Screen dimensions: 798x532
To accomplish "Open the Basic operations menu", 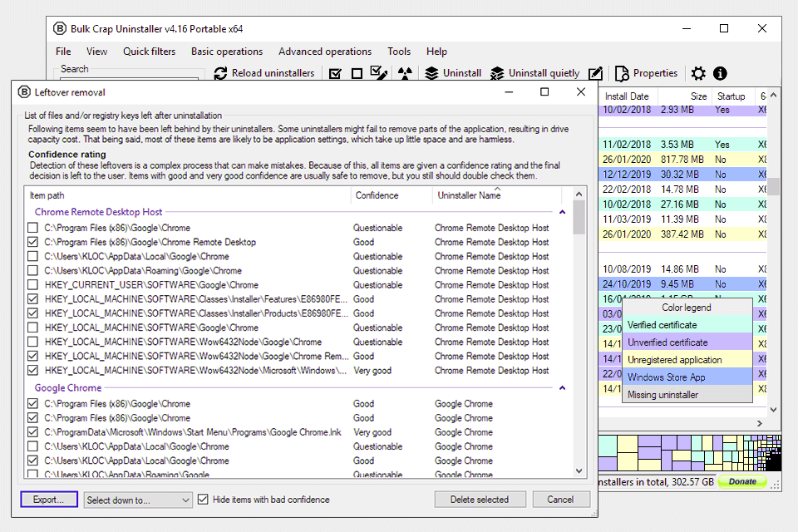I will pos(227,52).
